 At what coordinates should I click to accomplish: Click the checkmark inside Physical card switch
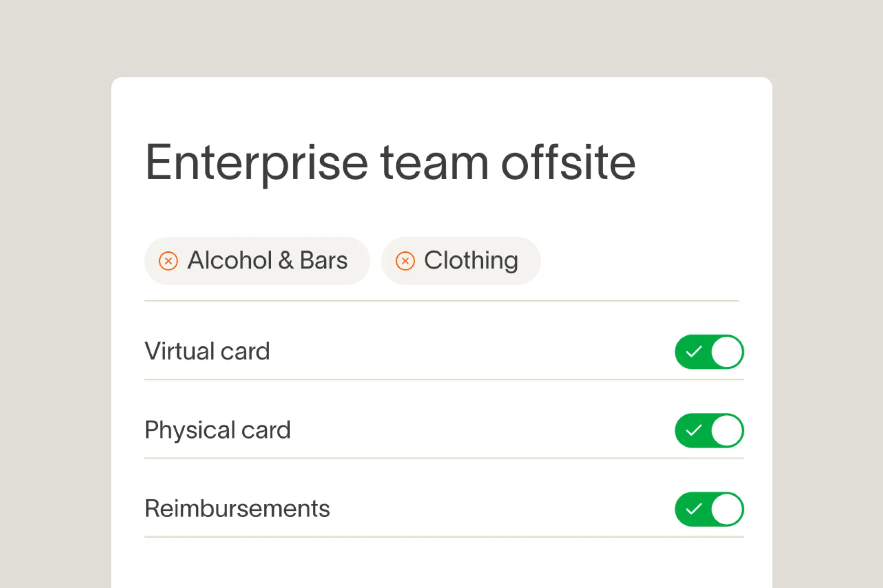pyautogui.click(x=694, y=430)
